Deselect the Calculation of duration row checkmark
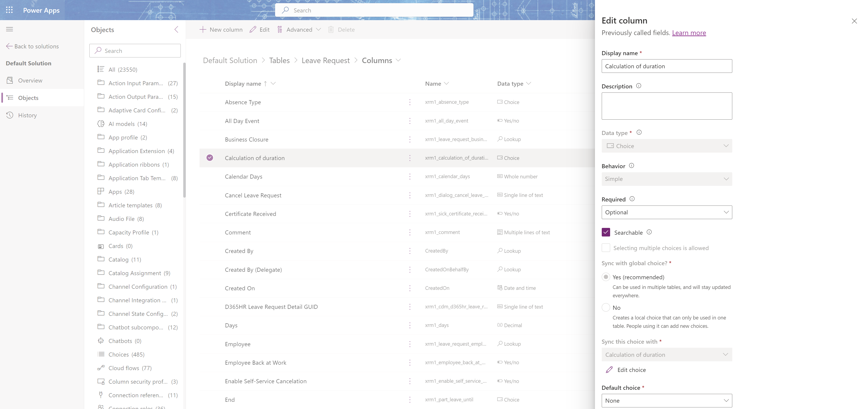 [x=209, y=158]
